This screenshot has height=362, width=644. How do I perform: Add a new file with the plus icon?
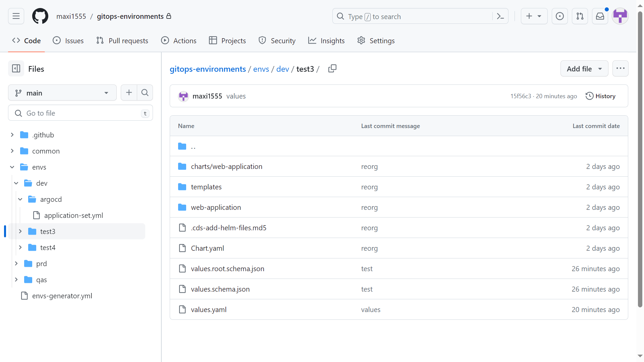click(x=129, y=93)
